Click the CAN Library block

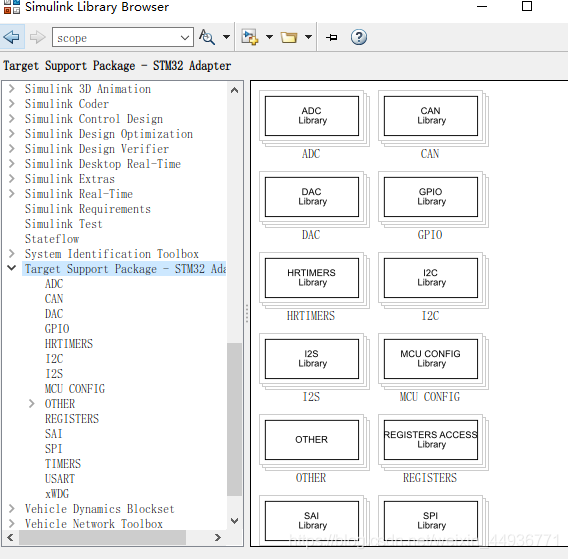point(431,116)
